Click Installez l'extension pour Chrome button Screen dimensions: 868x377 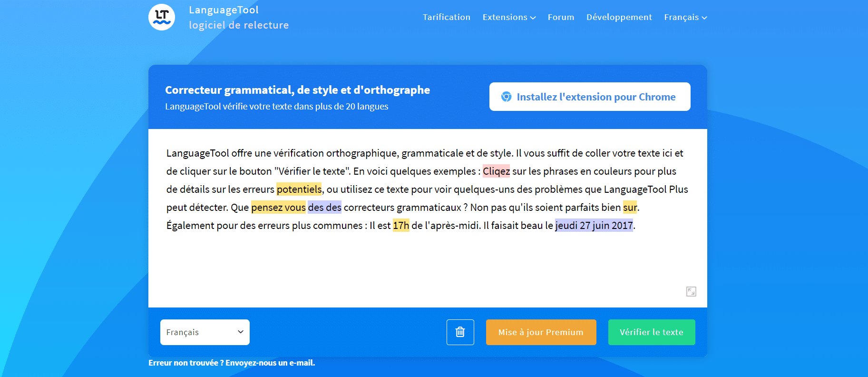(590, 97)
